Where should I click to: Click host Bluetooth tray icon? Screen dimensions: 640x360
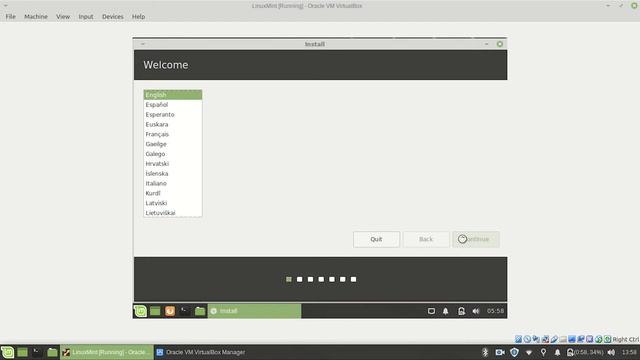[485, 352]
